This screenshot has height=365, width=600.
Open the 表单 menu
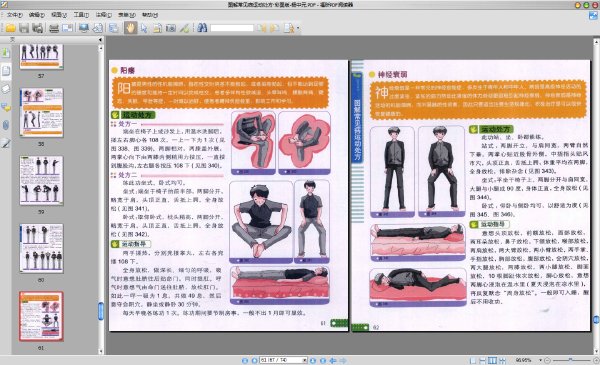[126, 15]
